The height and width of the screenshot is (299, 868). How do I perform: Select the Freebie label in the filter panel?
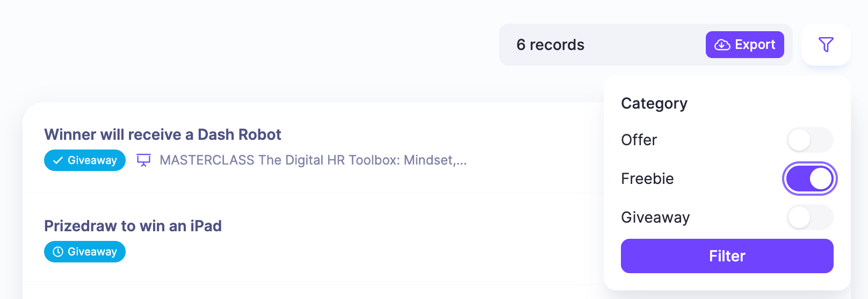(647, 179)
